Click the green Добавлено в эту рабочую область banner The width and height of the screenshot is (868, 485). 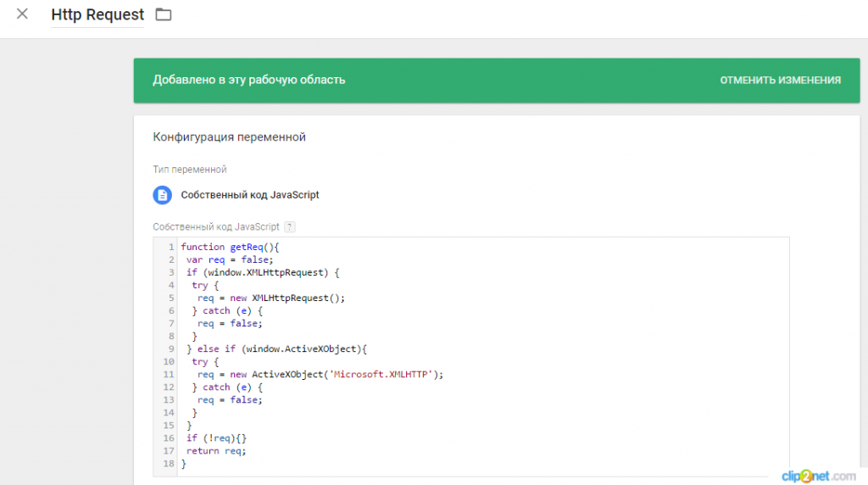[x=497, y=81]
